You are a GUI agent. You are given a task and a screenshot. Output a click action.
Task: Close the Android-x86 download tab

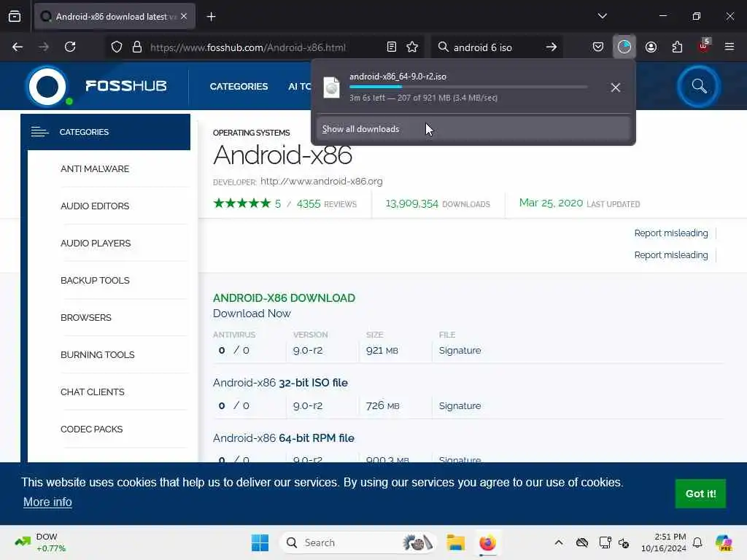pyautogui.click(x=184, y=17)
